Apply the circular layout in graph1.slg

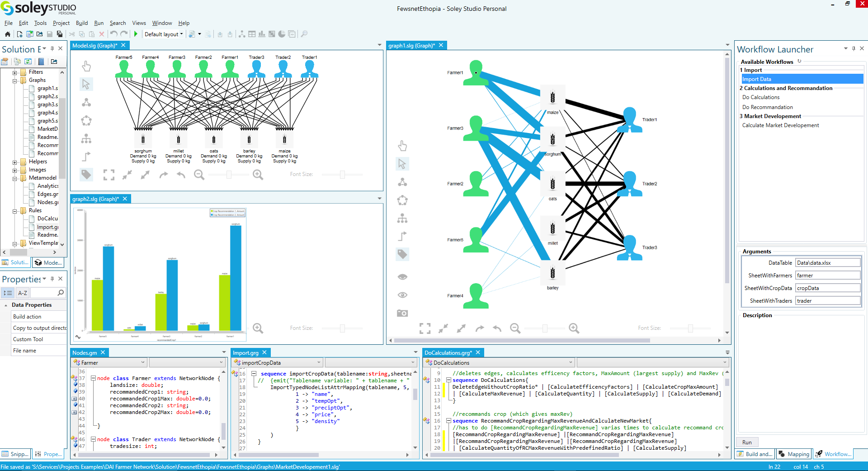click(x=402, y=200)
